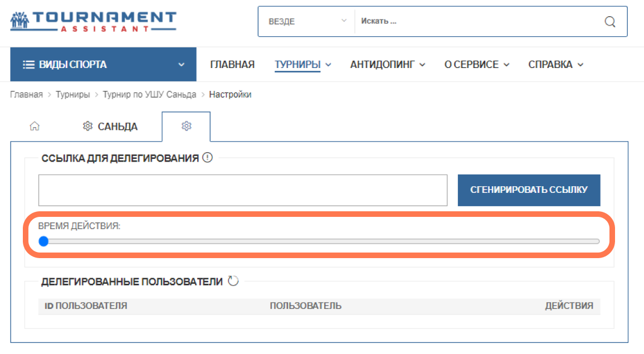
Task: Click the search magnifier icon
Action: coord(610,21)
